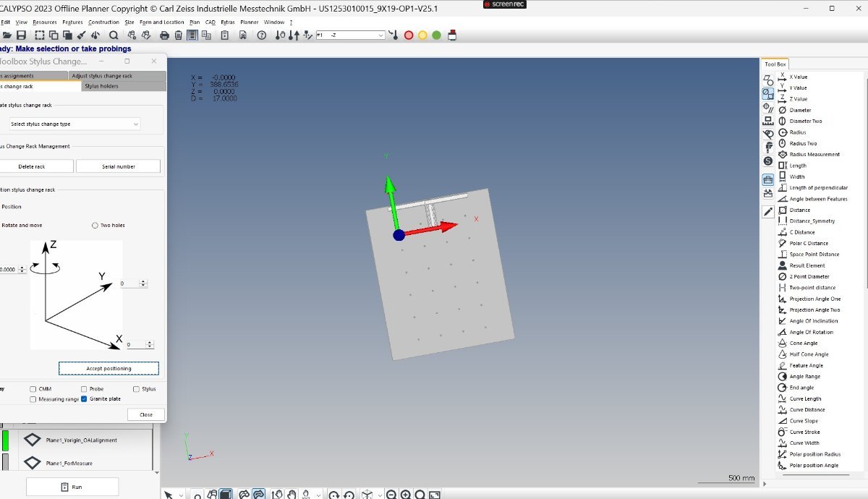
Task: Close the Stylus Change dialog via Close button
Action: 146,414
